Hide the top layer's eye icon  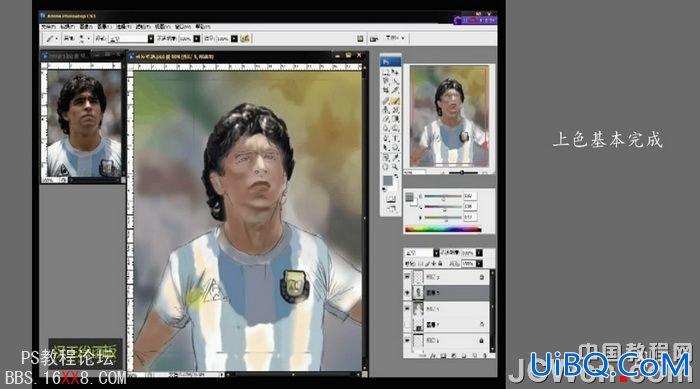click(407, 277)
